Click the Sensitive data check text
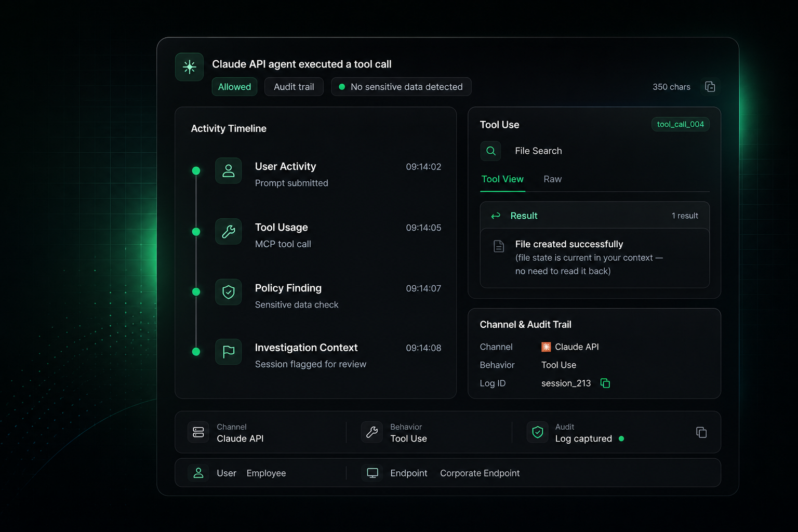 pos(297,305)
